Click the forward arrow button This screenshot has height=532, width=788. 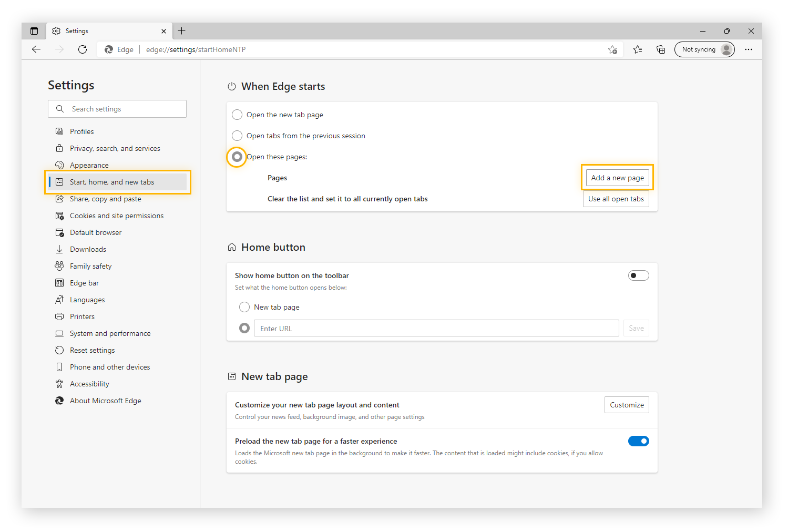[x=59, y=49]
